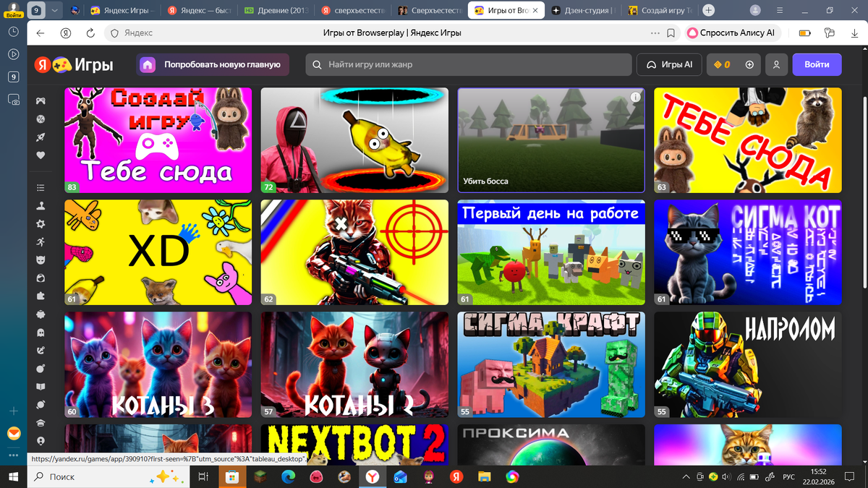This screenshot has height=488, width=868.
Task: Select the open book sidebar category
Action: tap(41, 386)
